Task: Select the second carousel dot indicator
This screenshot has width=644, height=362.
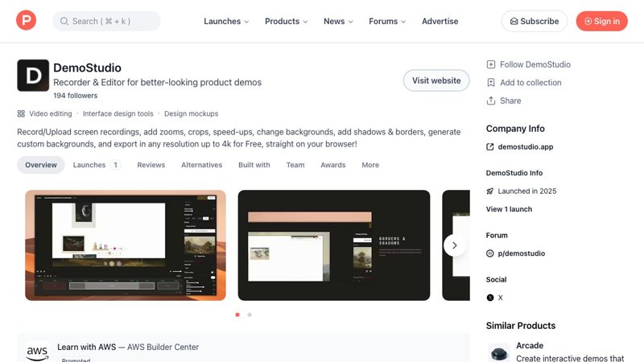Action: [250, 315]
